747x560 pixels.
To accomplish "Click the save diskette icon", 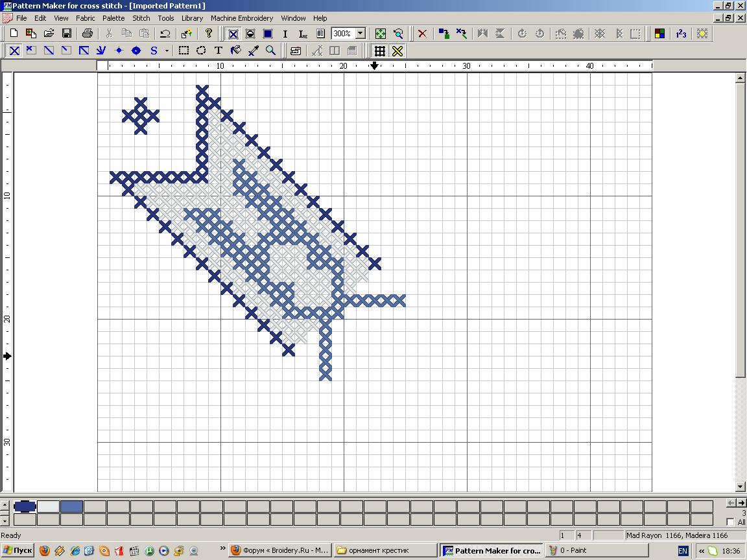I will coord(66,34).
